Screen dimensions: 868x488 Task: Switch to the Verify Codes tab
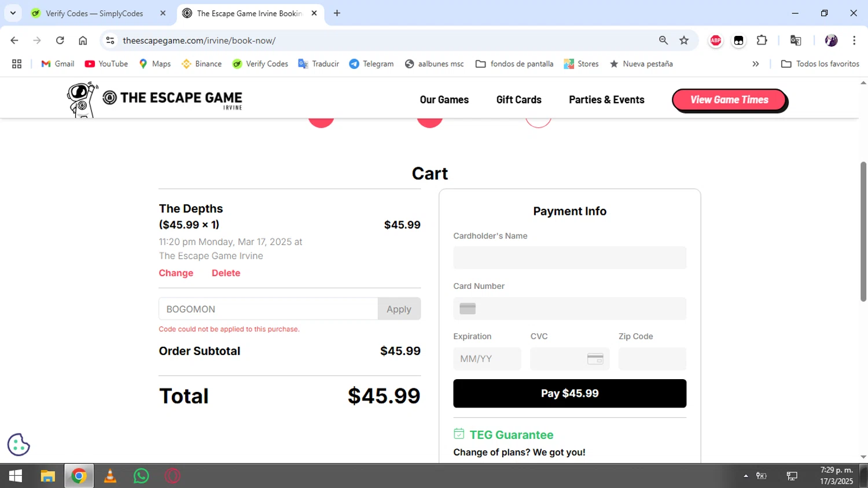coord(94,13)
